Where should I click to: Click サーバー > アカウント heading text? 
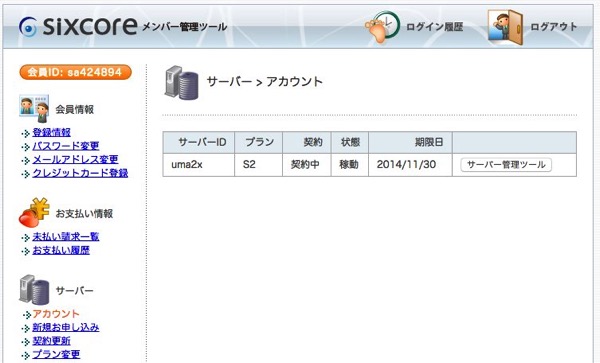(264, 81)
